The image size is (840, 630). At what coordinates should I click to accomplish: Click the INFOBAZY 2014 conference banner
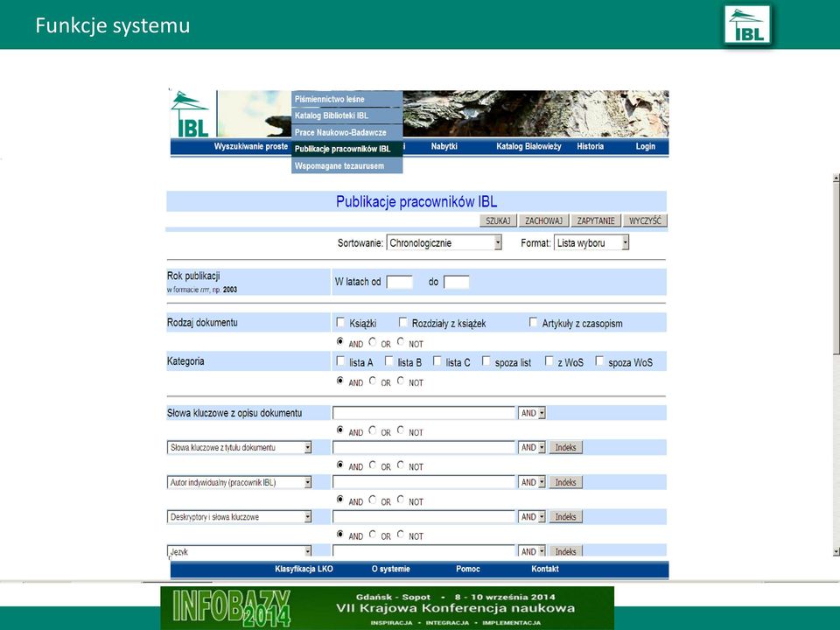point(388,607)
